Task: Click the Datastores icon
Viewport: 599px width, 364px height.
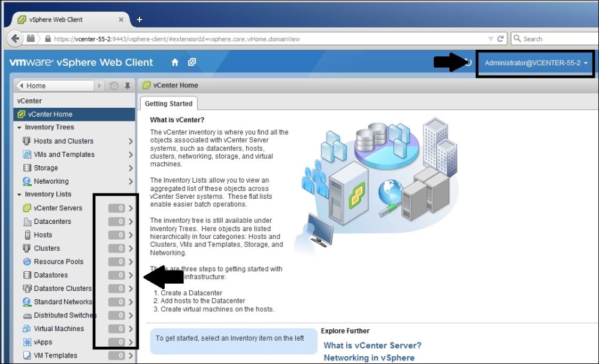Action: (x=27, y=275)
